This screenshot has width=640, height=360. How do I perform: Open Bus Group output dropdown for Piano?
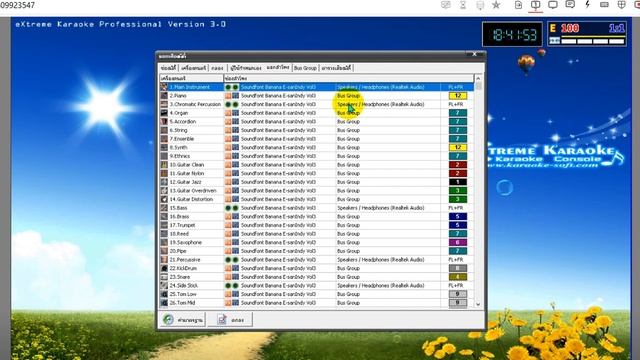[388, 96]
